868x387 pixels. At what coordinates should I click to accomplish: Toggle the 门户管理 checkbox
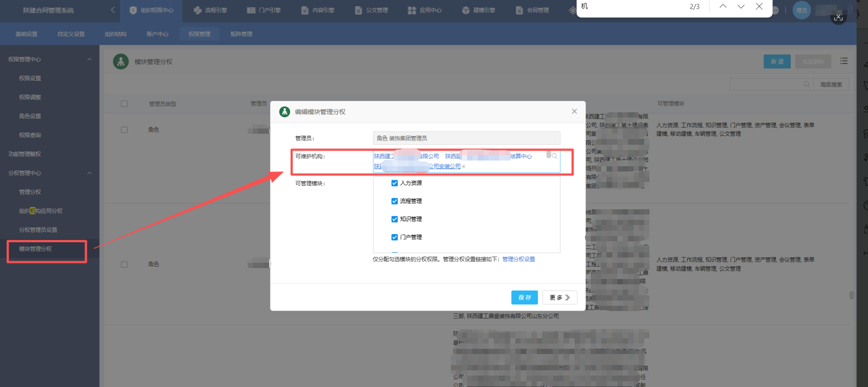pos(395,237)
